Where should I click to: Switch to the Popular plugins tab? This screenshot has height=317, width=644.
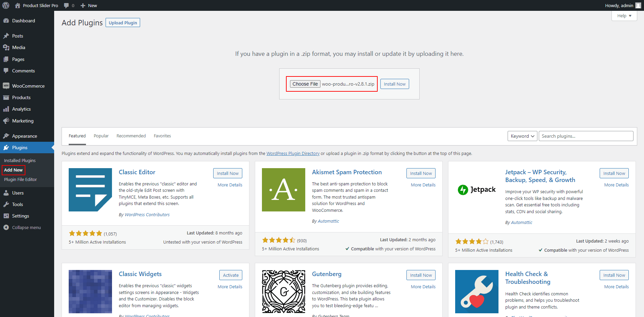[x=101, y=136]
